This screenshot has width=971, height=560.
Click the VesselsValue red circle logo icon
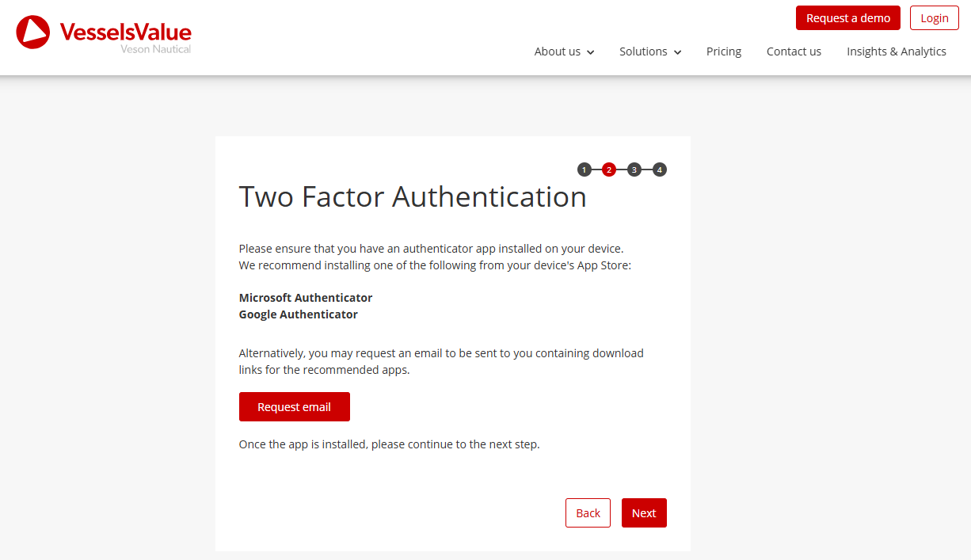pos(32,32)
